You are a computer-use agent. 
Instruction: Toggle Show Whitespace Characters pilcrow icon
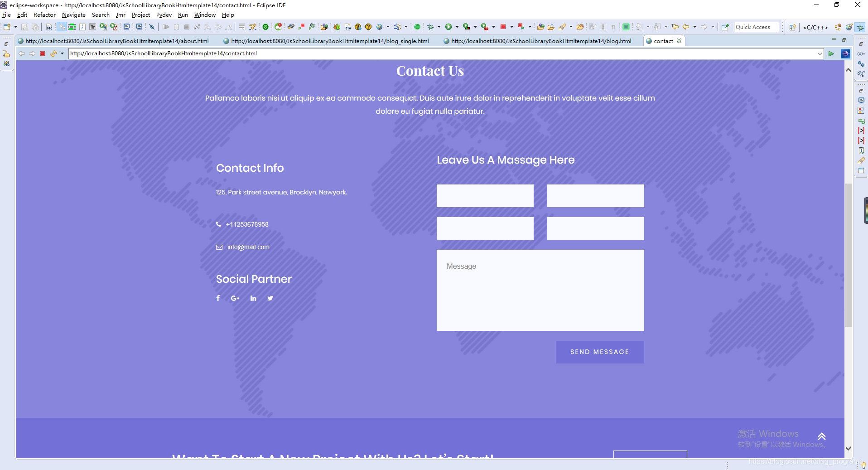point(613,27)
